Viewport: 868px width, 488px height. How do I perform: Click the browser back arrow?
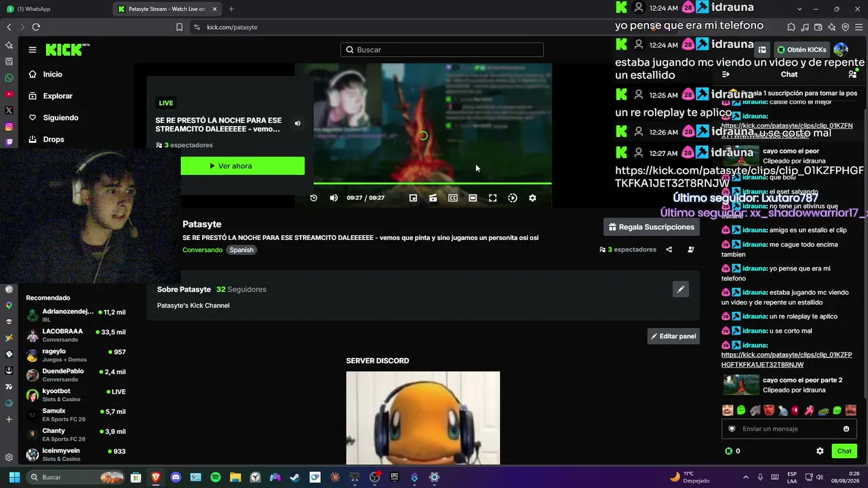click(x=9, y=27)
